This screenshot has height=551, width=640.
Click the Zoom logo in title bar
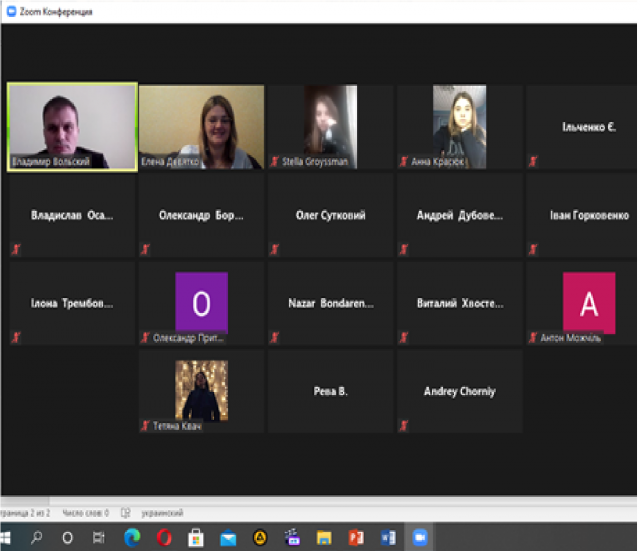point(12,11)
